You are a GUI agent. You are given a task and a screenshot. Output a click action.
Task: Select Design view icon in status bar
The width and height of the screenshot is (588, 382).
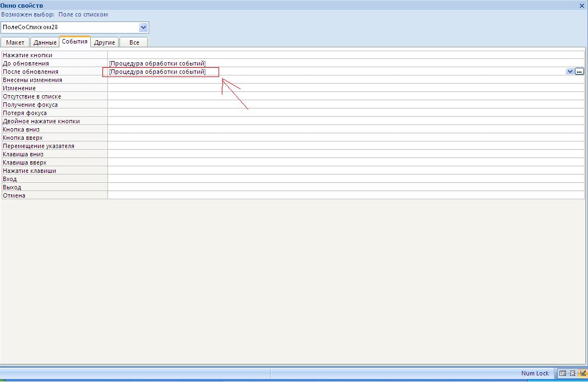(x=582, y=373)
